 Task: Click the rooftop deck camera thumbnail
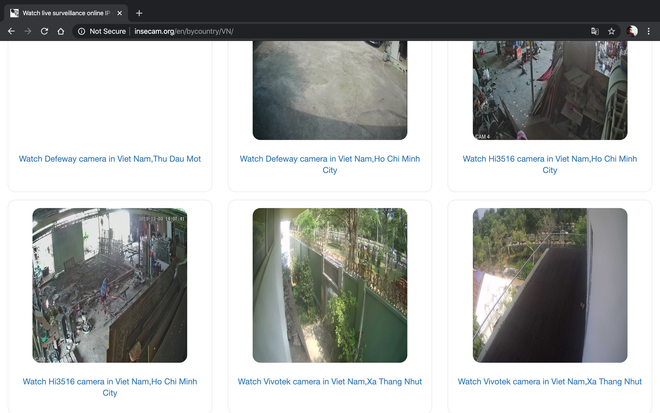[x=550, y=285]
